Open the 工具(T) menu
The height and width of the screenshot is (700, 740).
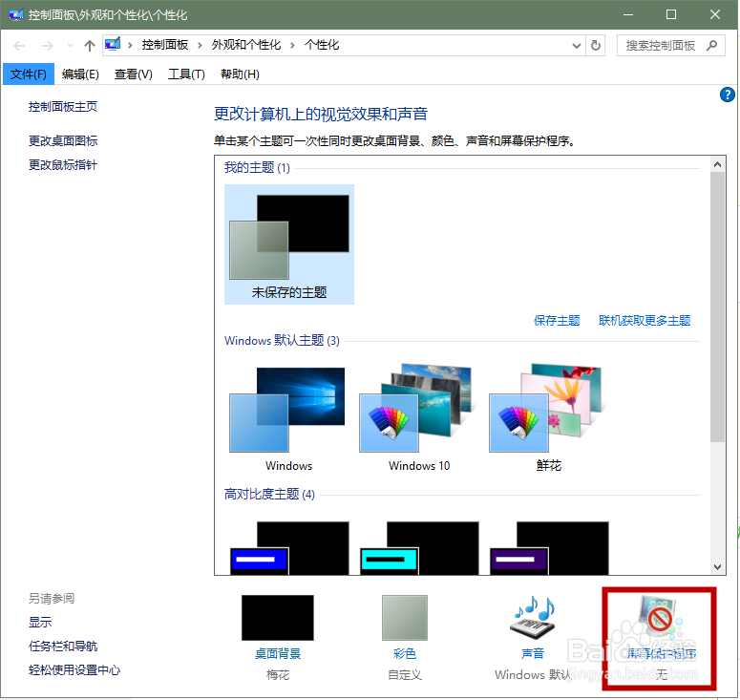point(186,74)
